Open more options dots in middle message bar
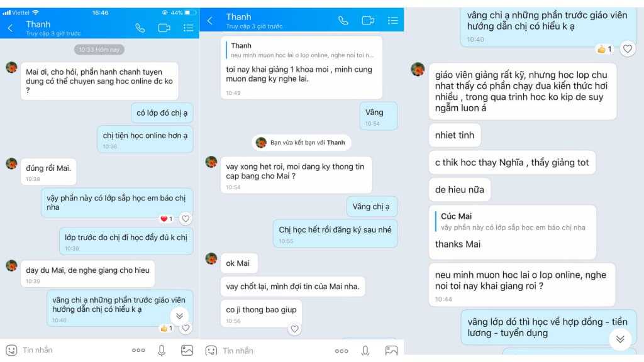The image size is (644, 362). [x=341, y=351]
